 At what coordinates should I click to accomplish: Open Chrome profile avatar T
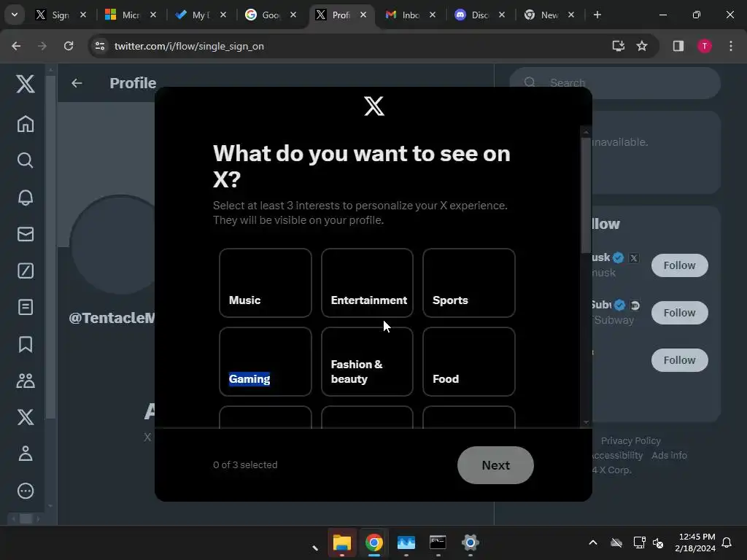point(704,46)
